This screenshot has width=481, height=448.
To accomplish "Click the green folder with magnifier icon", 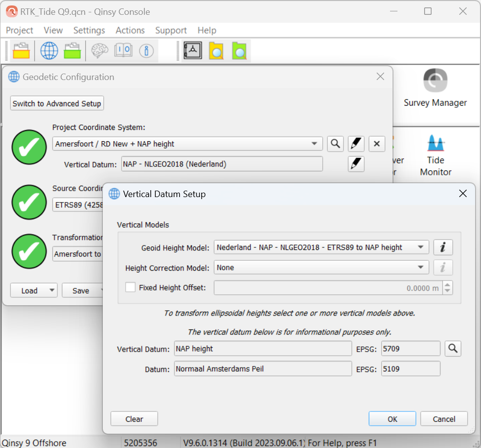I will [239, 51].
